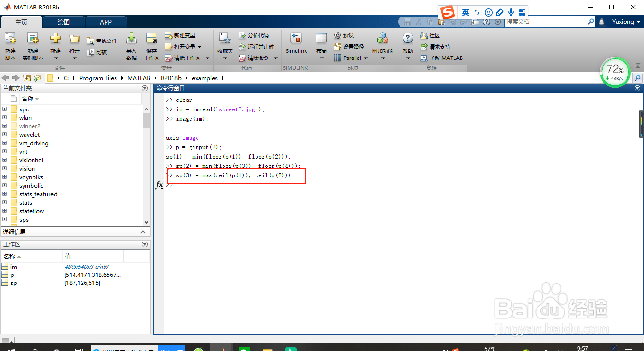Viewport: 644px width, 351px height.
Task: Click the New Live Script icon
Action: pyautogui.click(x=33, y=46)
